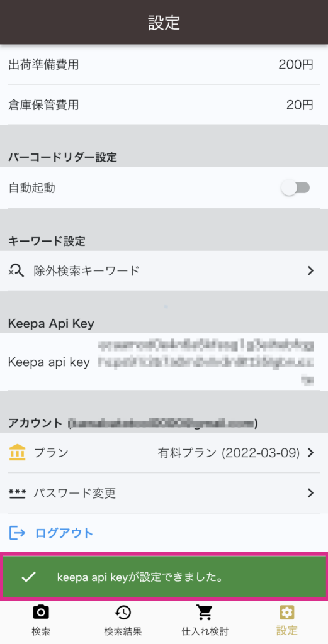Edit the 倉庫保管費用 20円 value

point(300,105)
